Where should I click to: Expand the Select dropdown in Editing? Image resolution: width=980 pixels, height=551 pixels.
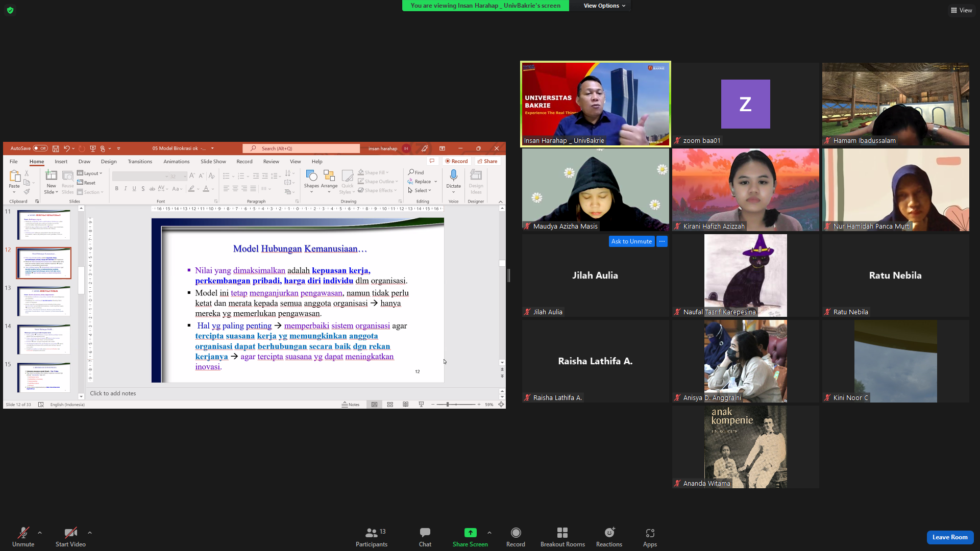[420, 190]
